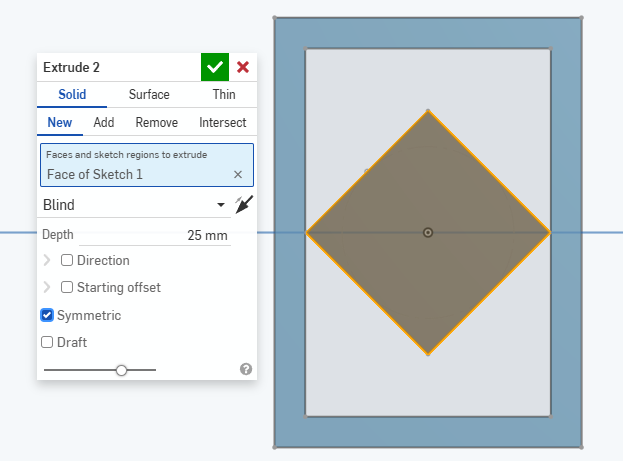Switch to the Surface tab

[149, 95]
